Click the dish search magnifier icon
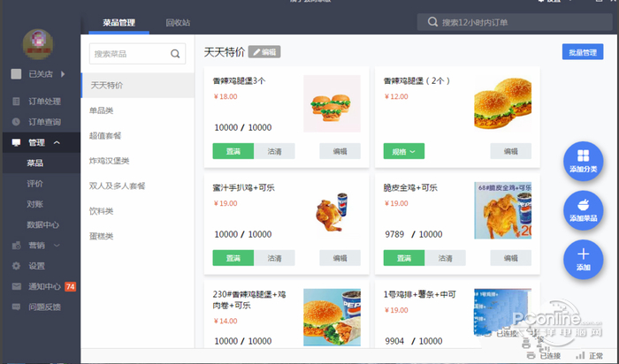The width and height of the screenshot is (619, 364). click(x=175, y=54)
